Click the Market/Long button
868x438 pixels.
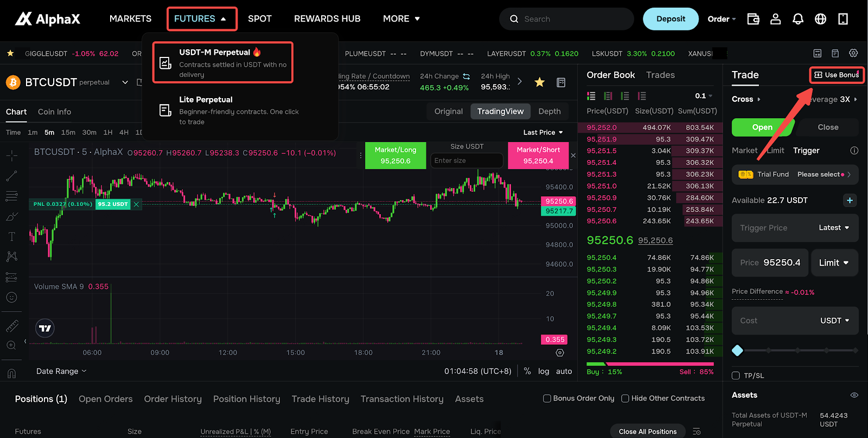click(x=395, y=156)
